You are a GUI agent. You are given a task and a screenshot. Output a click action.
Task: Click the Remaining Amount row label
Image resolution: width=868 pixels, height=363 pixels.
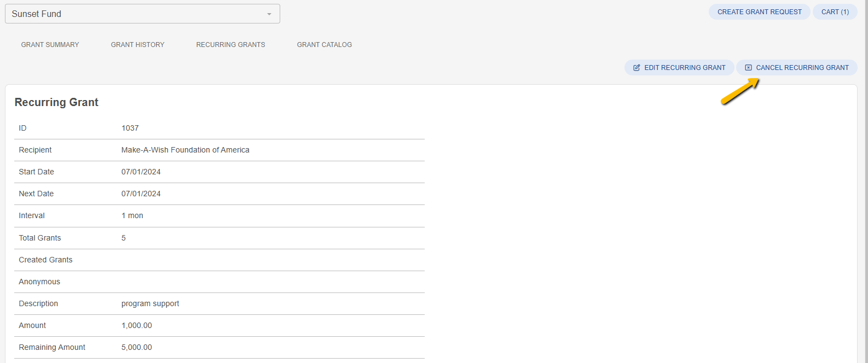pos(53,347)
